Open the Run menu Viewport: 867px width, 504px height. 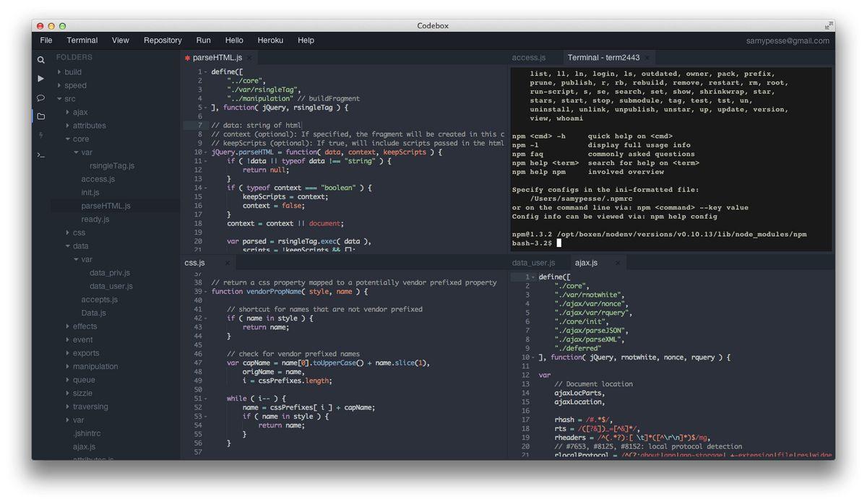(x=204, y=40)
